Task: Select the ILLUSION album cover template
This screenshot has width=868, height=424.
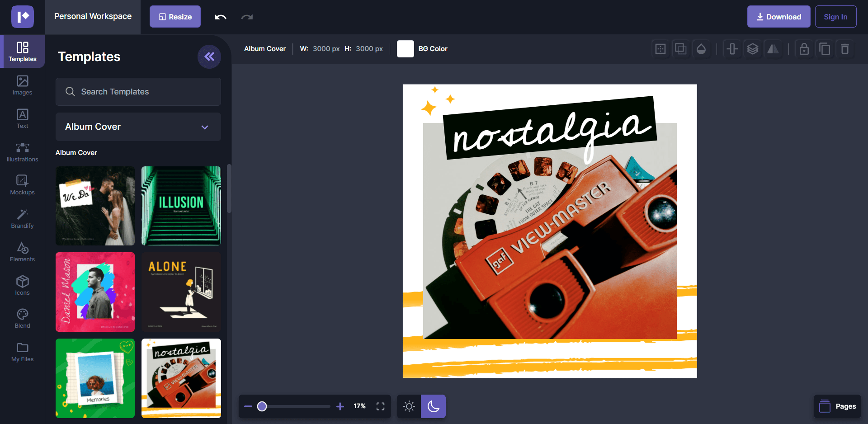Action: click(181, 206)
